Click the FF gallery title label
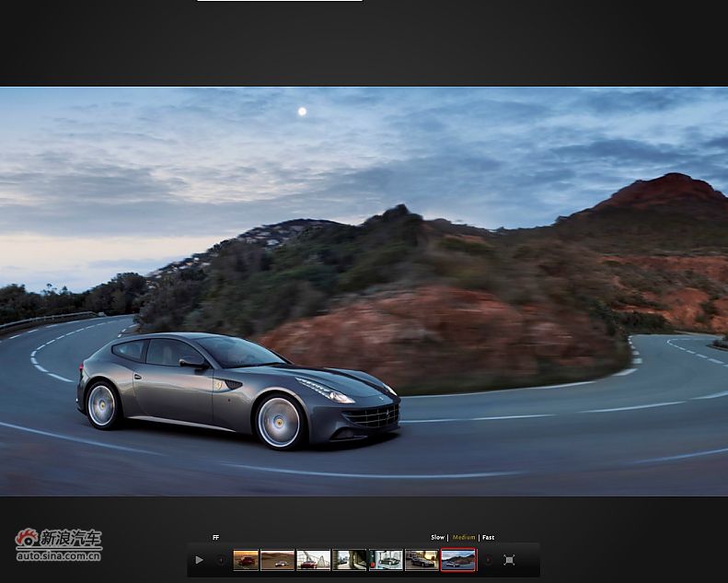 [215, 537]
